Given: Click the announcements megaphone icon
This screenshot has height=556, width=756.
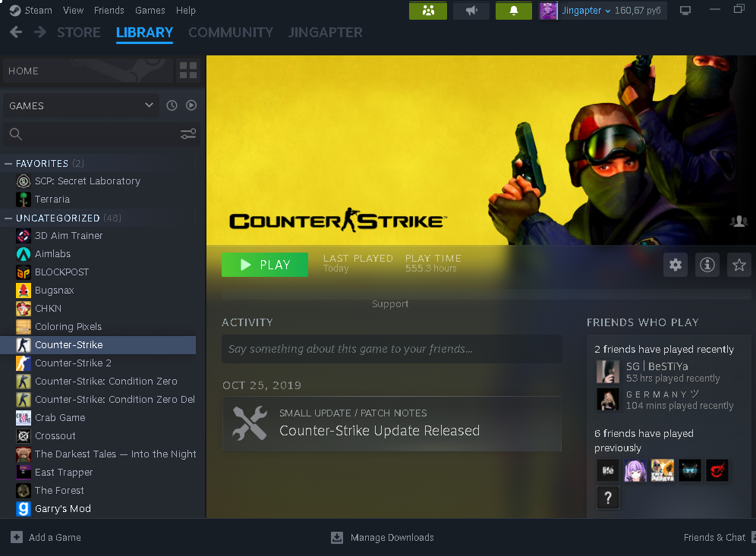Looking at the screenshot, I should point(471,11).
